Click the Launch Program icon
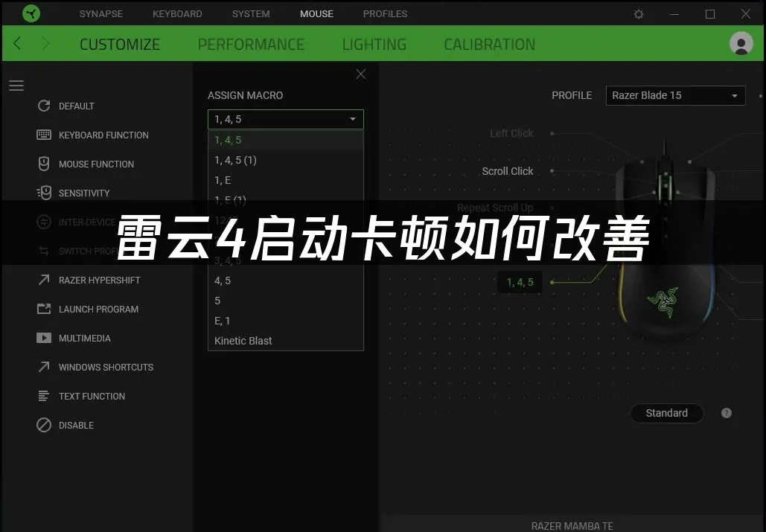The image size is (766, 532). click(44, 309)
